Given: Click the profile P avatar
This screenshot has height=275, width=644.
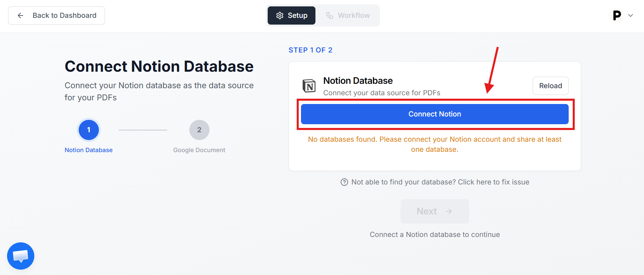Looking at the screenshot, I should click(617, 15).
